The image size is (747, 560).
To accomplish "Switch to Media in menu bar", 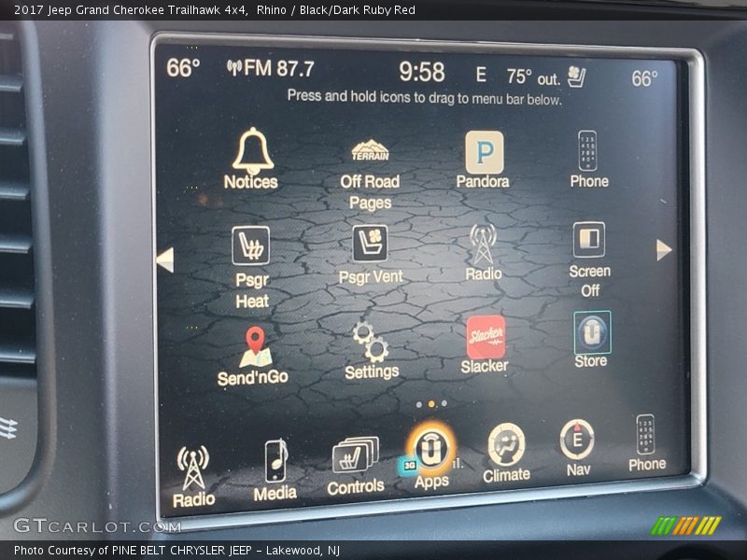I will coord(275,470).
